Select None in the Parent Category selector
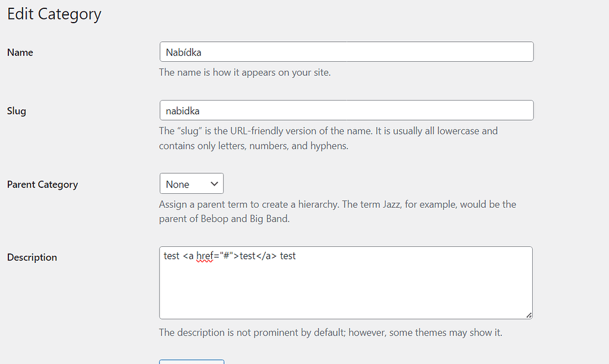Screen dimensions: 609x364 (178, 183)
